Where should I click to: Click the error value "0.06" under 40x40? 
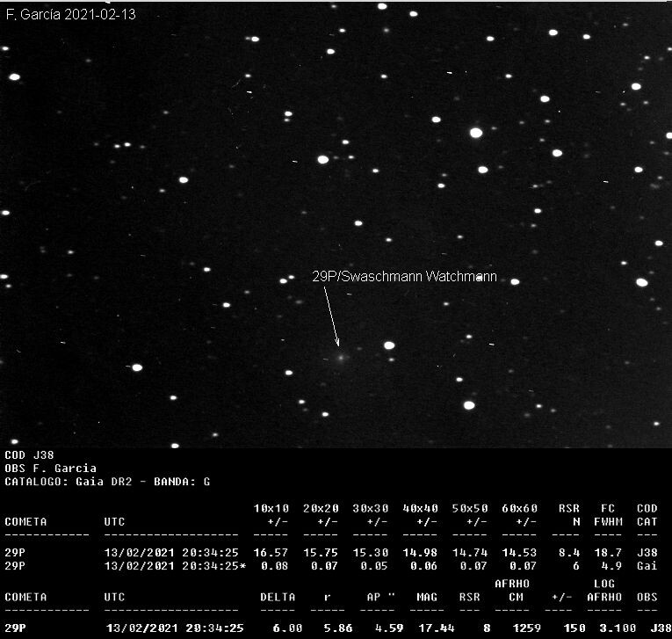424,566
